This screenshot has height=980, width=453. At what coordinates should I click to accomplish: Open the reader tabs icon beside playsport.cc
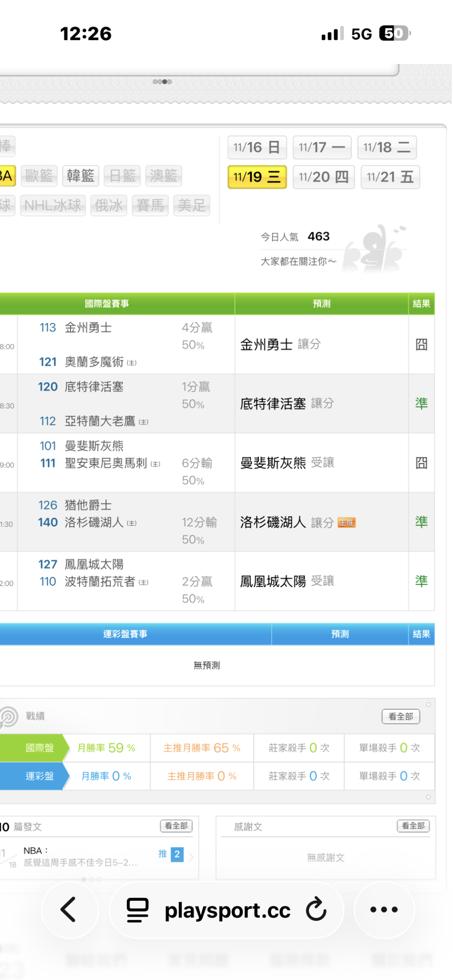click(x=138, y=910)
